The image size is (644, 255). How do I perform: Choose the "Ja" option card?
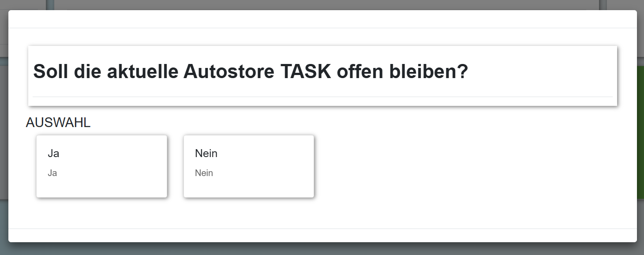(101, 166)
